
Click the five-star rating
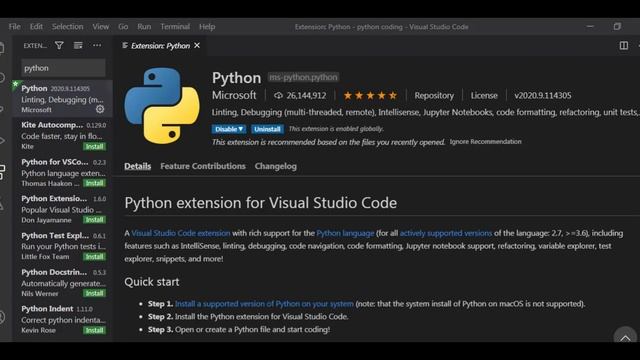click(370, 96)
